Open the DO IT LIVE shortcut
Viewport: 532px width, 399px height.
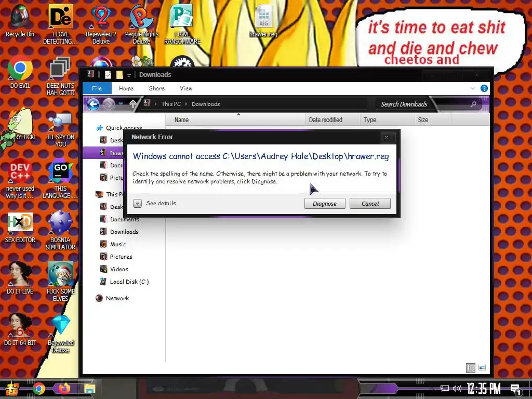(x=20, y=278)
